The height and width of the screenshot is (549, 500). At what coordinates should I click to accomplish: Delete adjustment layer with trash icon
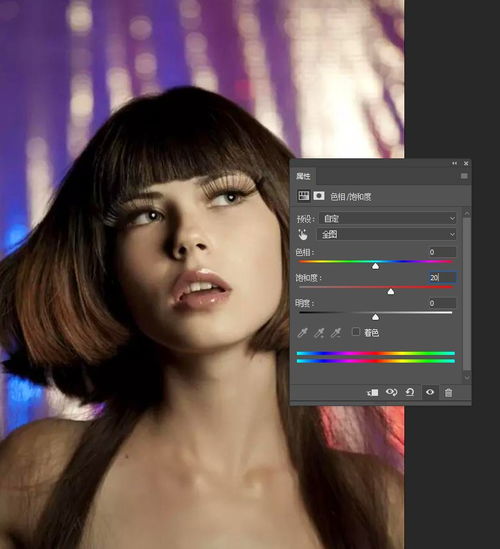[x=448, y=392]
